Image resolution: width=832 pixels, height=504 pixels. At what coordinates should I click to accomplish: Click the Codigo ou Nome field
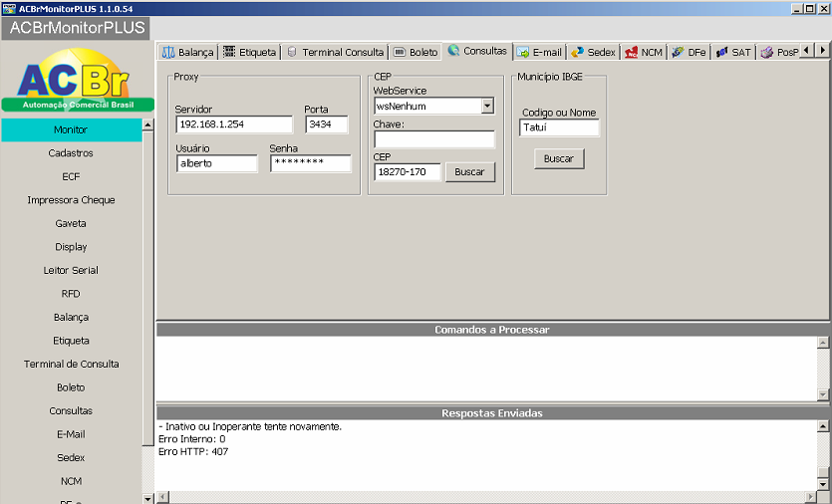(x=559, y=127)
